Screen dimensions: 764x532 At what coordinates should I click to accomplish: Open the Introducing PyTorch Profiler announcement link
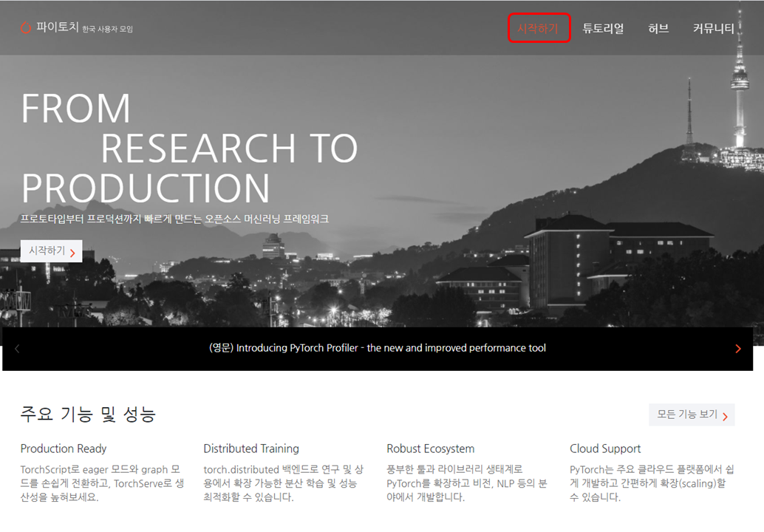tap(377, 348)
